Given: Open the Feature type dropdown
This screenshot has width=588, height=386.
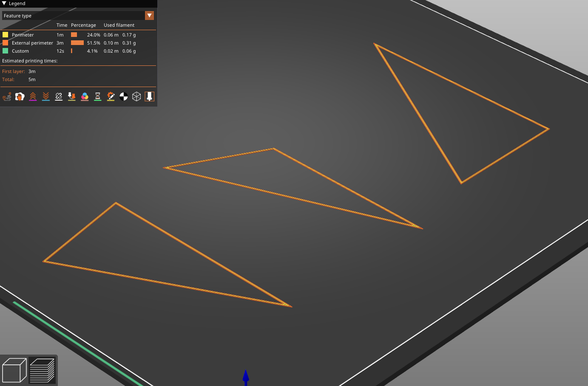Looking at the screenshot, I should [x=77, y=15].
